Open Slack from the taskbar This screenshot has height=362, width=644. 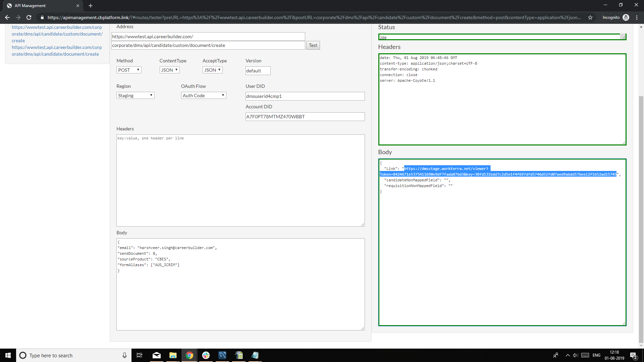[206, 355]
